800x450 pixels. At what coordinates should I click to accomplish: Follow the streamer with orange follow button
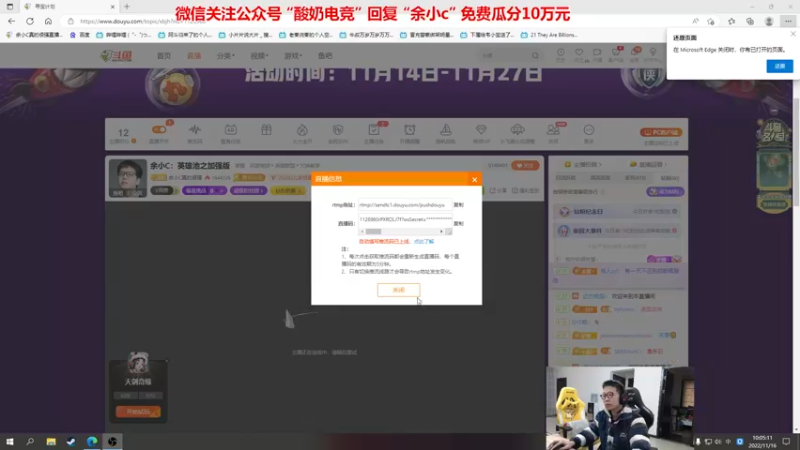(525, 165)
